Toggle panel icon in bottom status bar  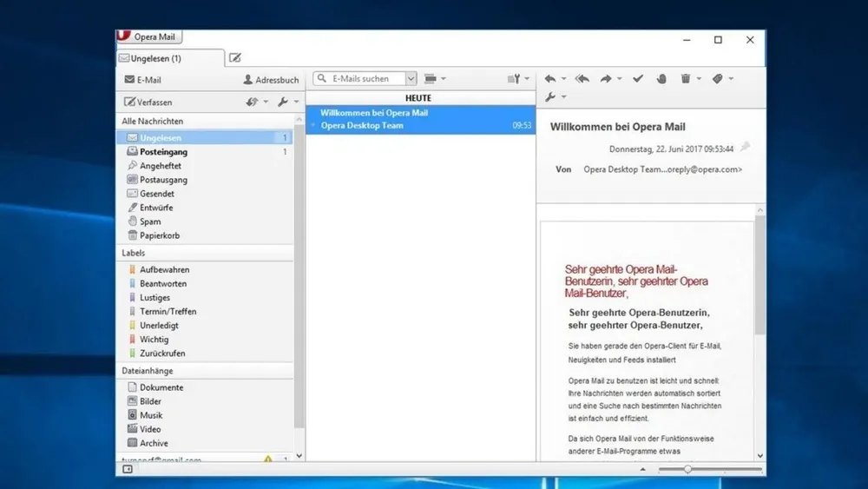[128, 469]
